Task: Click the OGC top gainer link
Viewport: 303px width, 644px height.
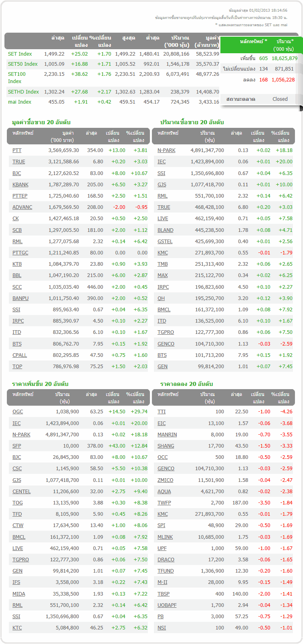Action: click(x=18, y=412)
